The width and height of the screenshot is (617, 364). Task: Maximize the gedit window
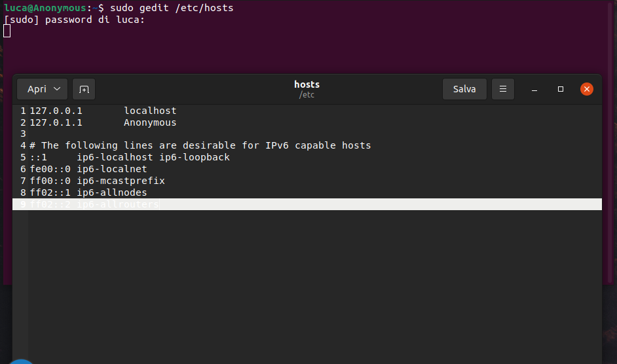[x=561, y=89]
